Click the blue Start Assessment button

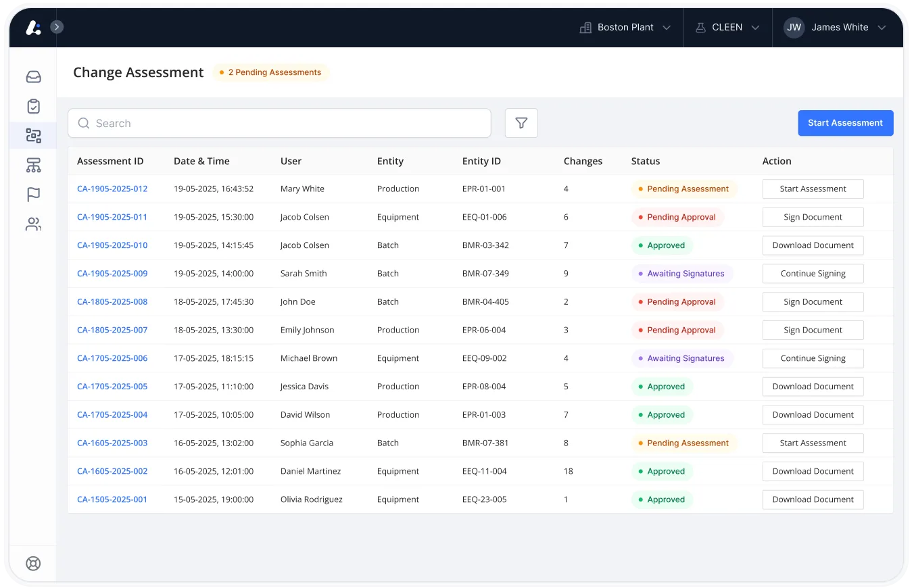tap(846, 123)
